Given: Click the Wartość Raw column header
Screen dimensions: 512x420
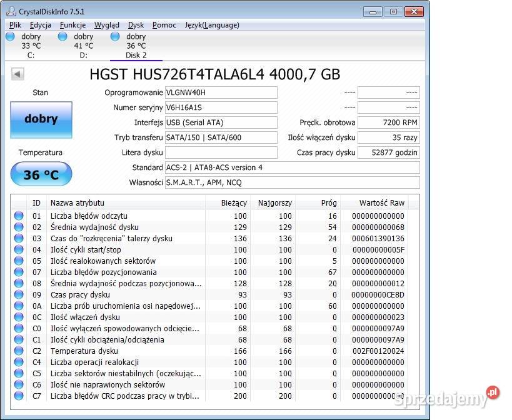Looking at the screenshot, I should click(374, 202).
